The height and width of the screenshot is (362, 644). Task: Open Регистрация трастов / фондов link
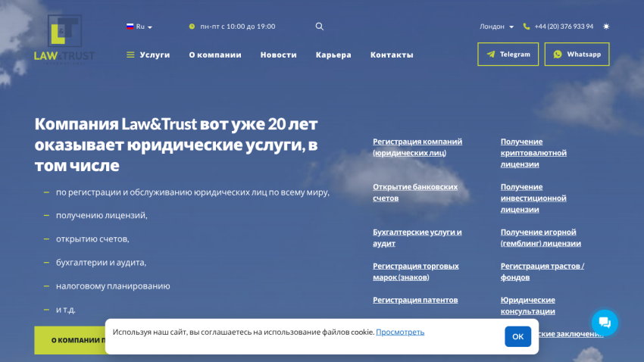point(542,272)
